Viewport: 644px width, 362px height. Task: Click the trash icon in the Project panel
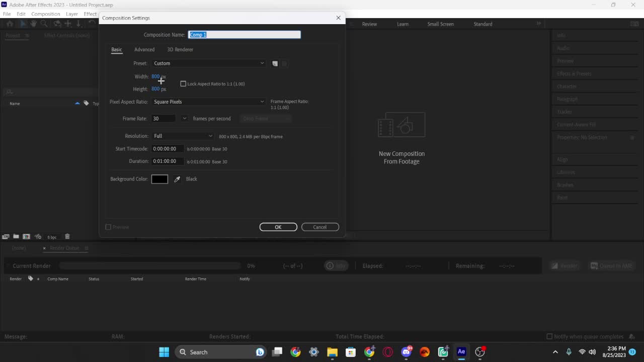pyautogui.click(x=67, y=236)
